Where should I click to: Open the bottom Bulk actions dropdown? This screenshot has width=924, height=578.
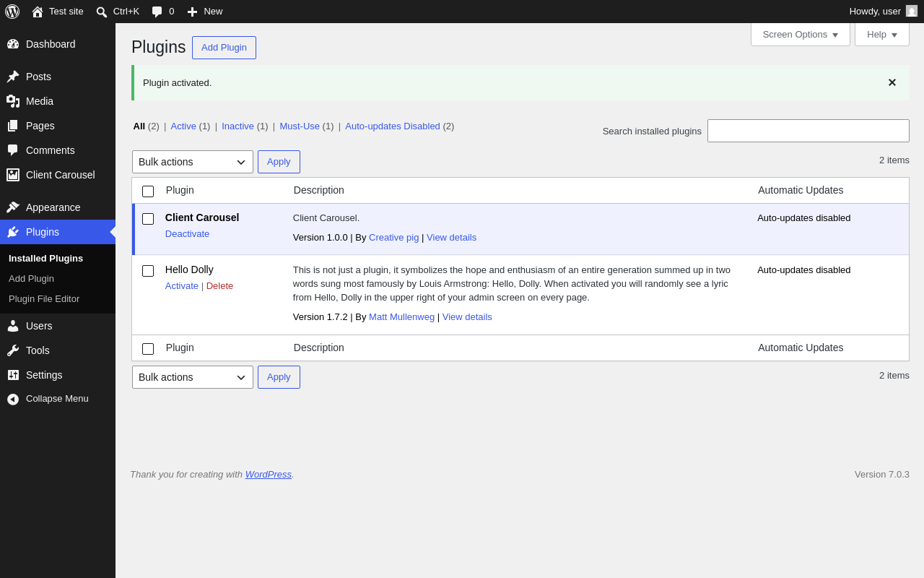(193, 377)
